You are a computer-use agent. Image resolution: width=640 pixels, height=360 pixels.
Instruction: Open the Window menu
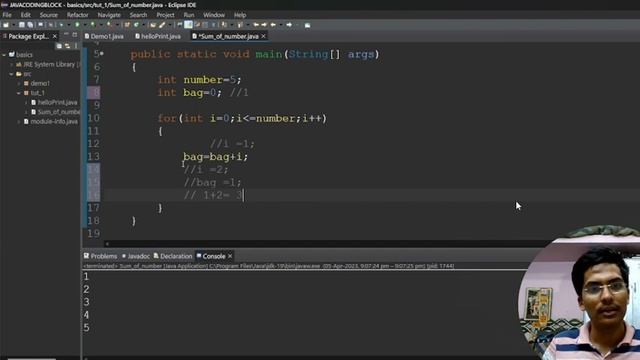pyautogui.click(x=214, y=15)
